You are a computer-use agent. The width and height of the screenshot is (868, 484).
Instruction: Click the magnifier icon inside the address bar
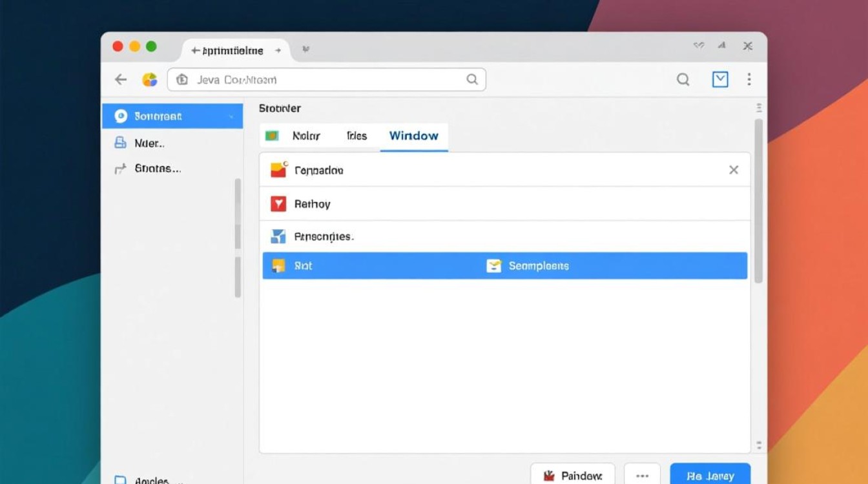click(x=472, y=79)
